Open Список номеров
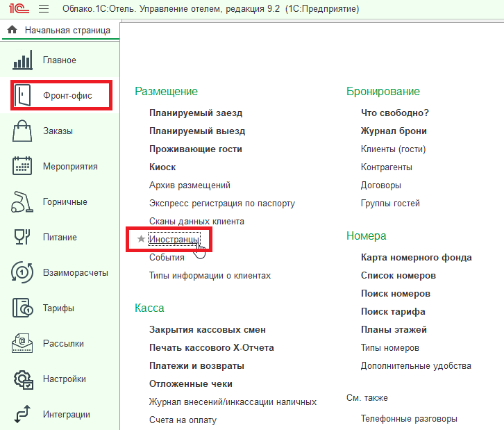This screenshot has height=430, width=504. (x=398, y=275)
